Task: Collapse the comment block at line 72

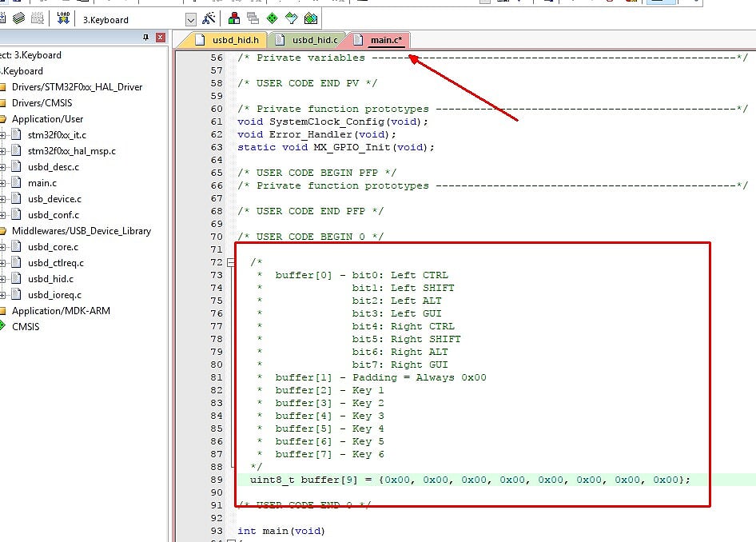Action: (231, 262)
